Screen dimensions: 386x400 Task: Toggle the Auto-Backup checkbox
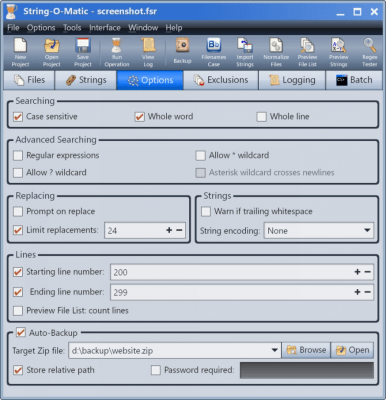pos(21,332)
